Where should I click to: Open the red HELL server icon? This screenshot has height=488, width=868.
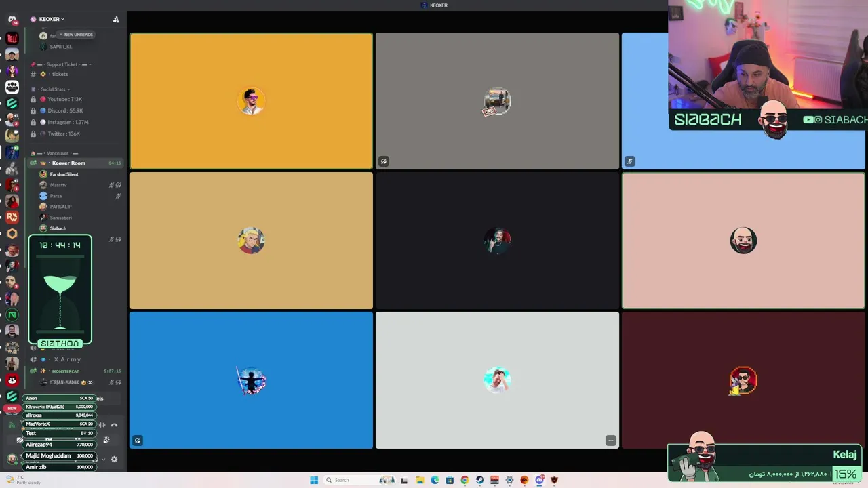[x=12, y=38]
